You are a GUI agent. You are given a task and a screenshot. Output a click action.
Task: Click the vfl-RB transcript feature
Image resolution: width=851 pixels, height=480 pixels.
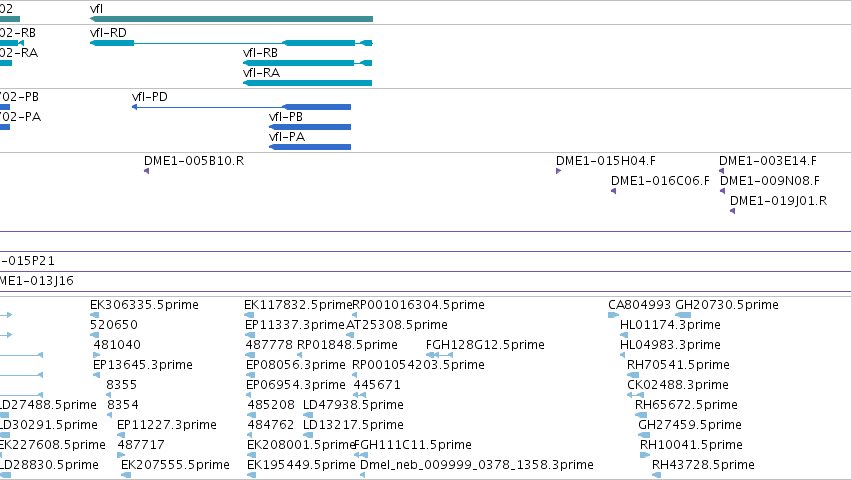pos(308,63)
